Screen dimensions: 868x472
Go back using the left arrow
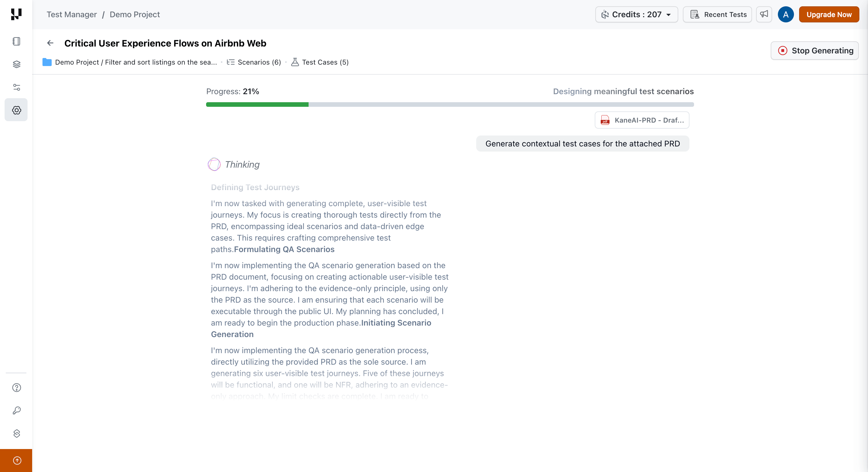pos(50,43)
